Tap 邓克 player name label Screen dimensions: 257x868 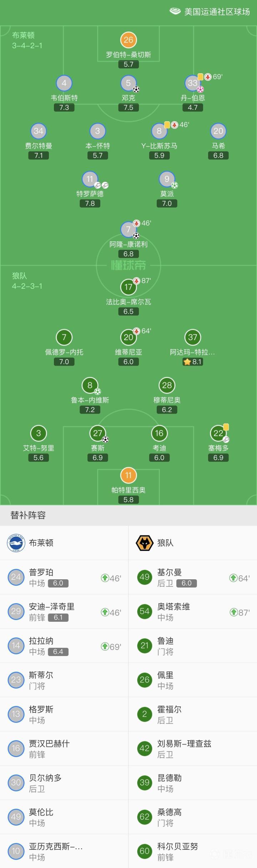[128, 98]
